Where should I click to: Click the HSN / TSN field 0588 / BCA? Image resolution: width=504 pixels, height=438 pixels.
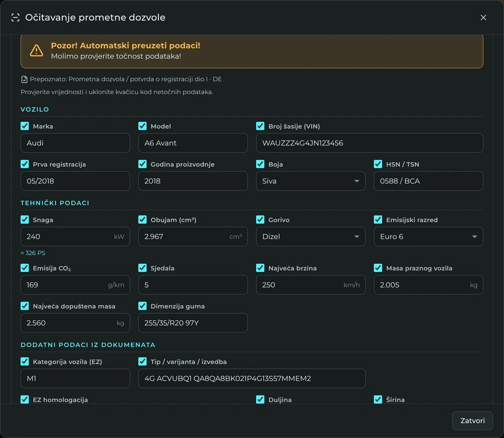(428, 181)
